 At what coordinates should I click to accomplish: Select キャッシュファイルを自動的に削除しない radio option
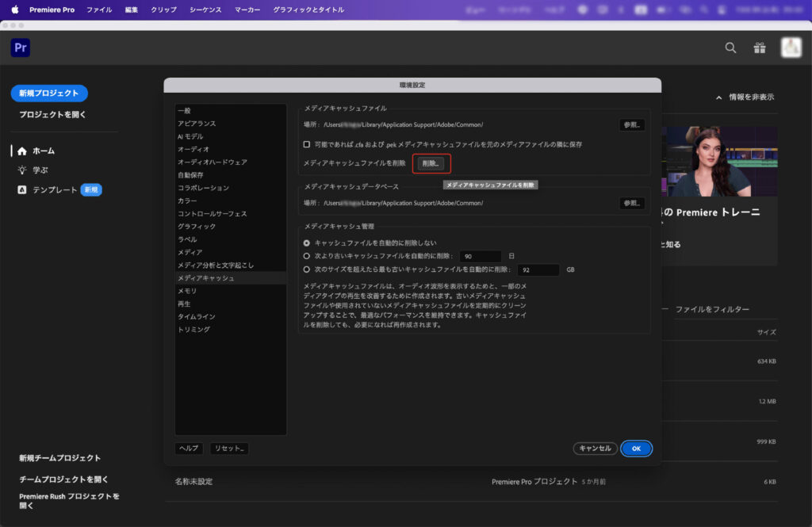pyautogui.click(x=307, y=242)
